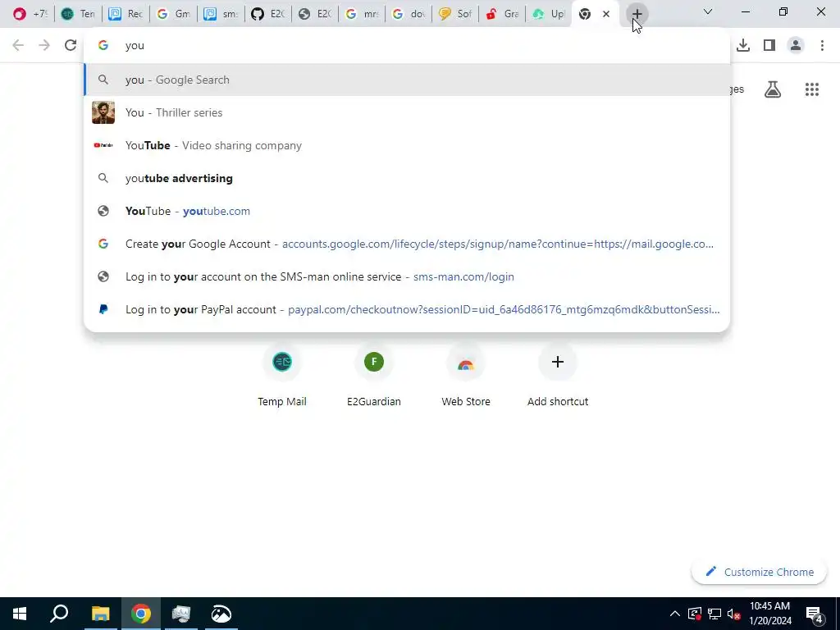The width and height of the screenshot is (840, 630).
Task: Close the current new tab
Action: 606,14
